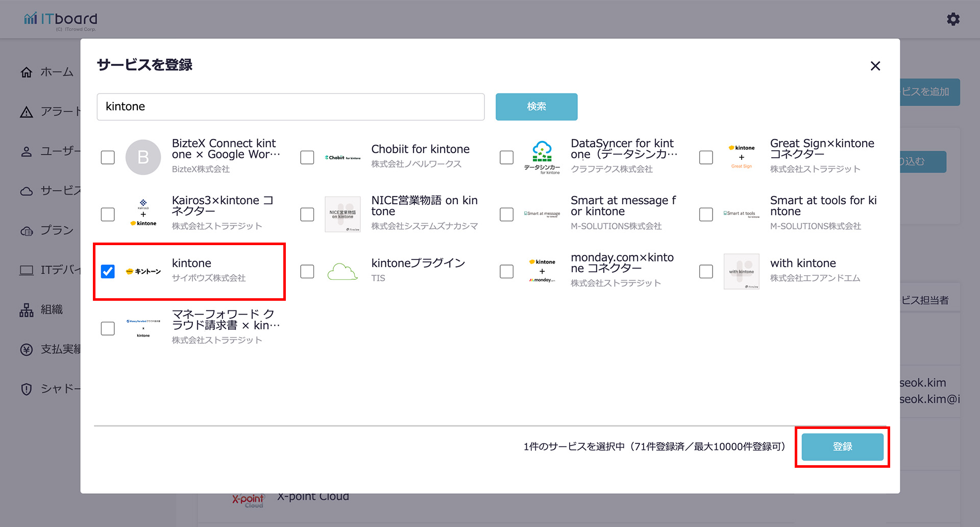The image size is (980, 527).
Task: Focus the kintone search input field
Action: coord(290,107)
